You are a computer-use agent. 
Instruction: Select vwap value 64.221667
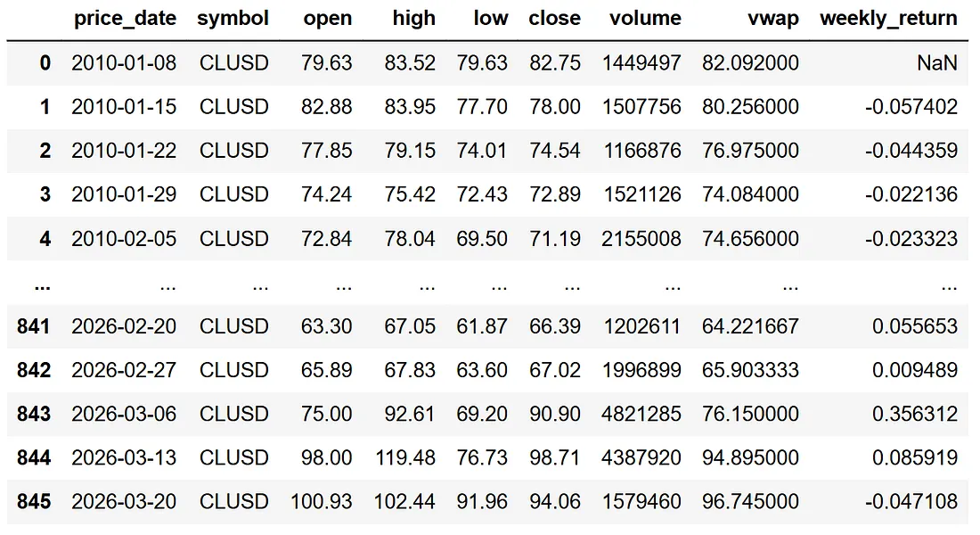point(750,327)
